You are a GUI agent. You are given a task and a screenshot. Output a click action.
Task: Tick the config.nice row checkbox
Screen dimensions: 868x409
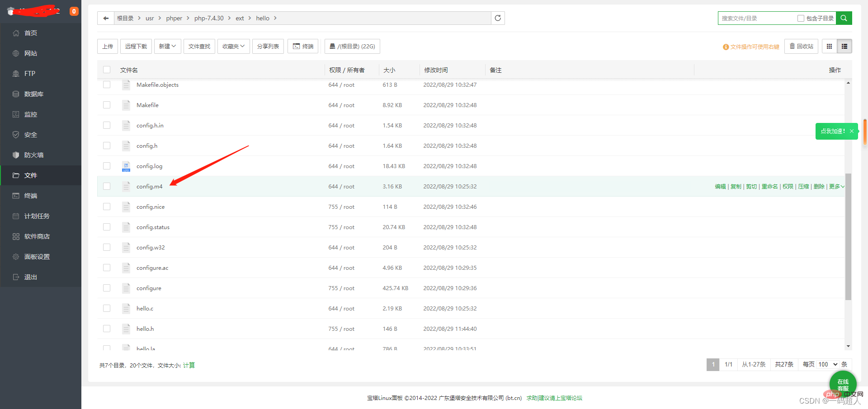(x=107, y=207)
